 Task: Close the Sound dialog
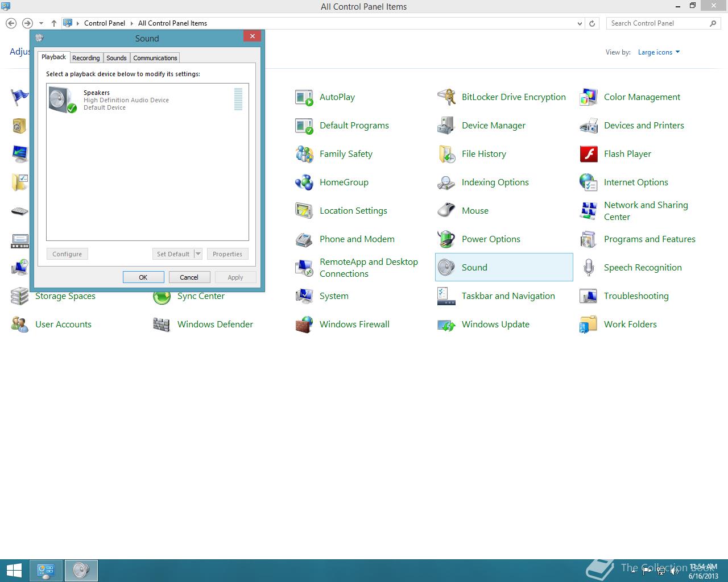[x=252, y=36]
